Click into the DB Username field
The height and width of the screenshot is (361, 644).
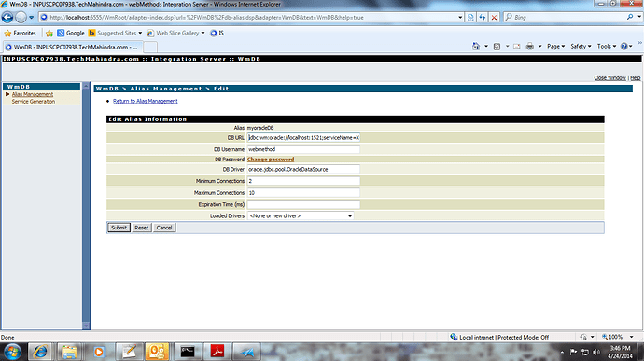pos(303,149)
